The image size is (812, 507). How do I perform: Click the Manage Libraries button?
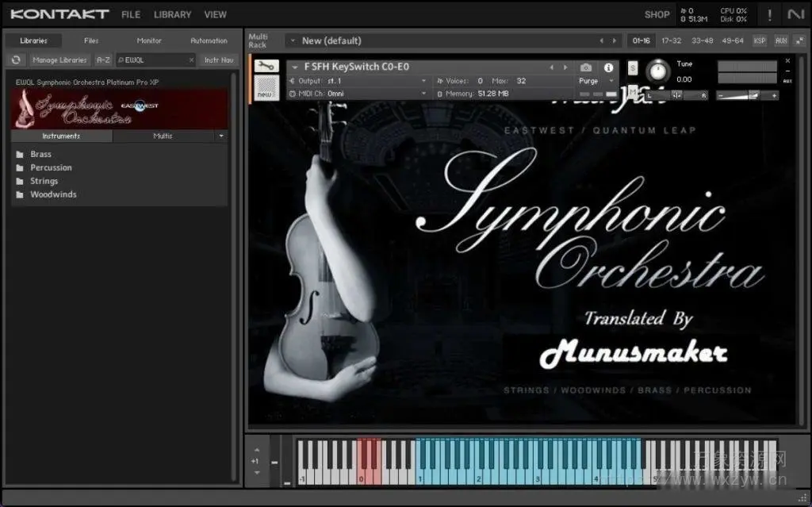[x=59, y=60]
